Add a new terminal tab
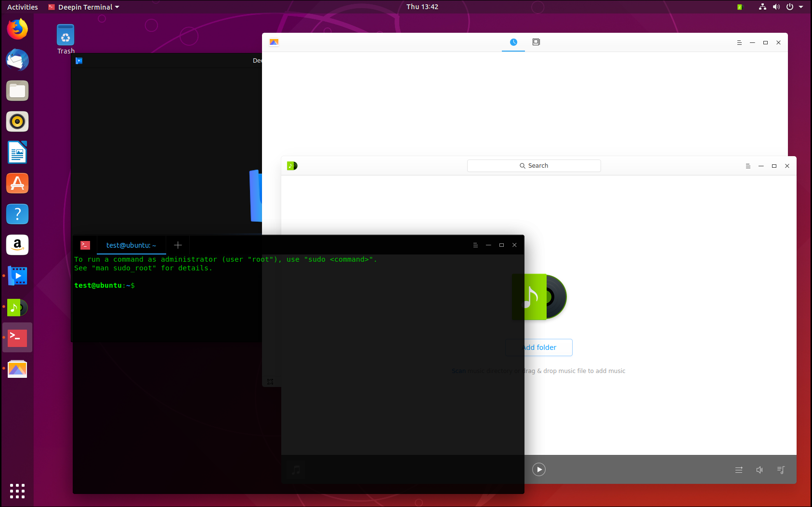 [178, 245]
